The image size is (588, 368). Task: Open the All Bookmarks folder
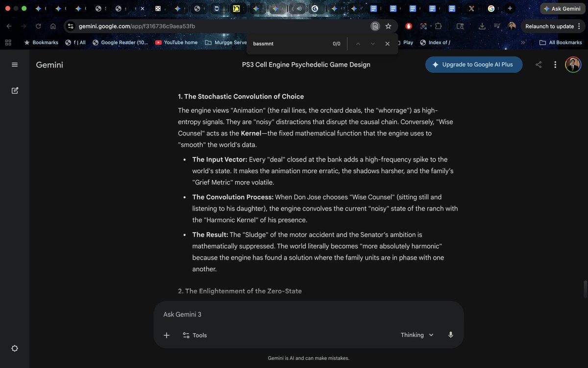point(561,43)
